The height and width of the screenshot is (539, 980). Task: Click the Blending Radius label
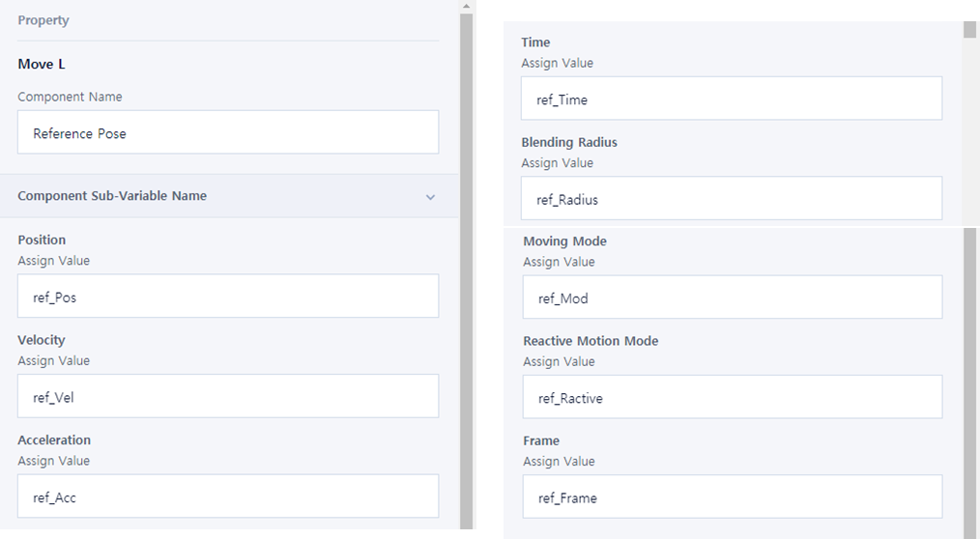[569, 142]
